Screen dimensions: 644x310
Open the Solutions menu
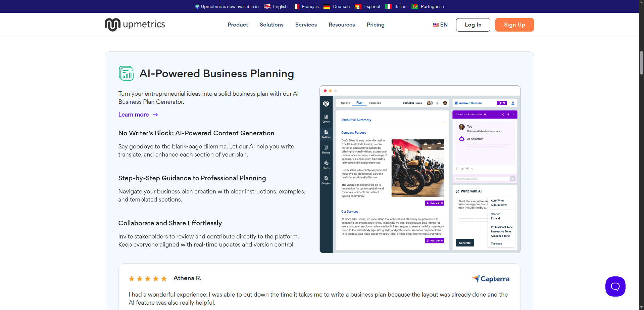pyautogui.click(x=271, y=25)
